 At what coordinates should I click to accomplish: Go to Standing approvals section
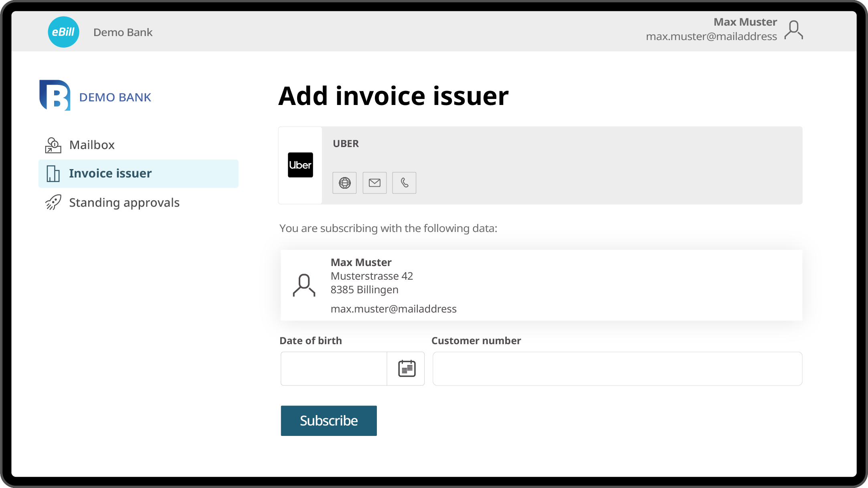pos(124,203)
